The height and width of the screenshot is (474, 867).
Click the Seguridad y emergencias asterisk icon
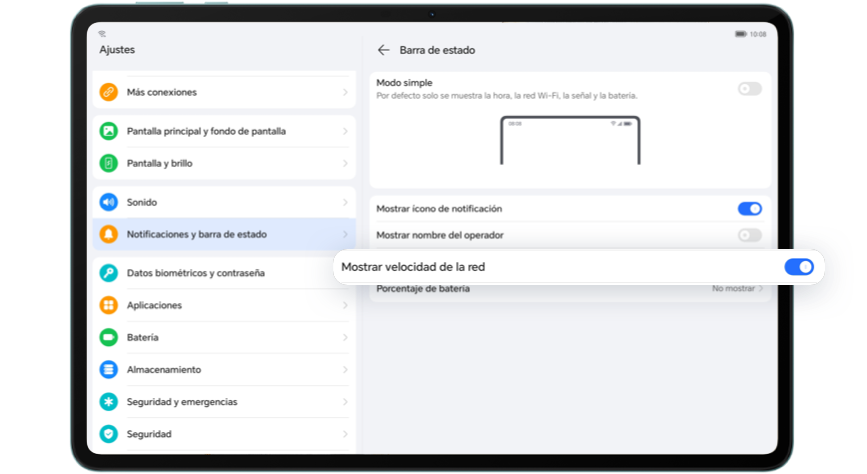pos(109,402)
